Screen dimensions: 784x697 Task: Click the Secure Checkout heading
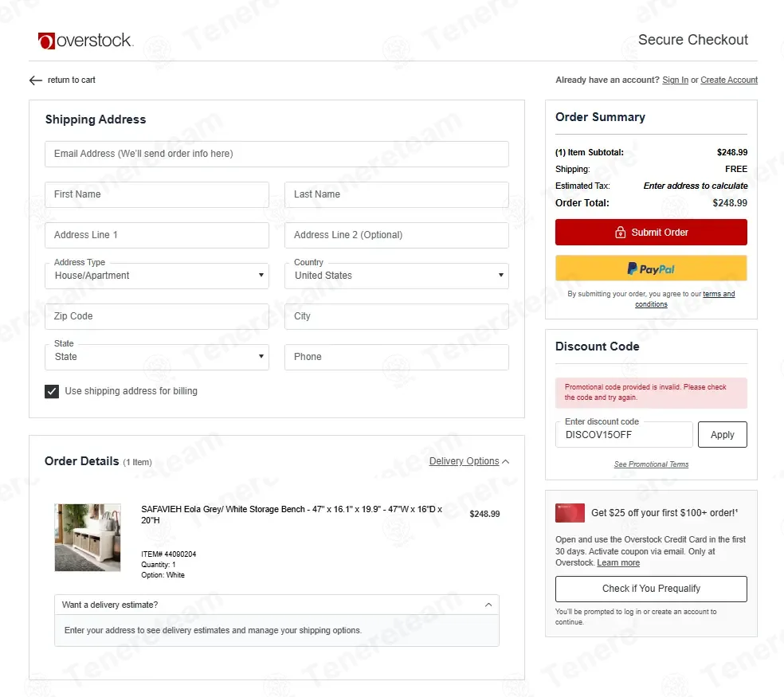point(693,40)
